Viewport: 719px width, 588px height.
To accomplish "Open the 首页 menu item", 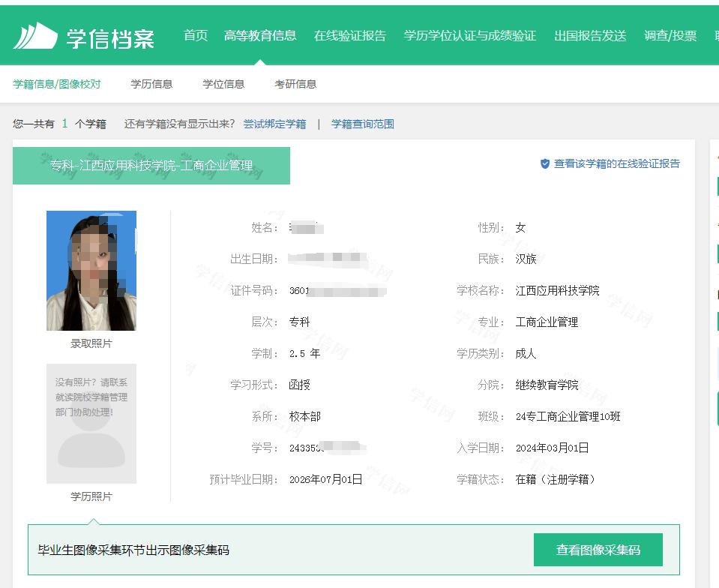I will pos(195,35).
